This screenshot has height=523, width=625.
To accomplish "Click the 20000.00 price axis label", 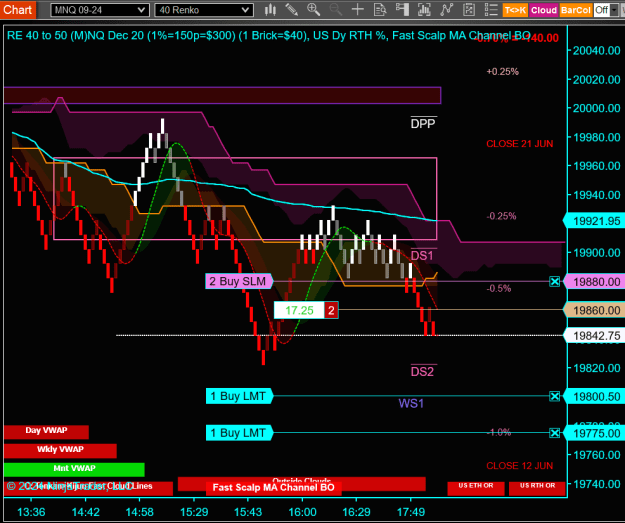I will [597, 108].
